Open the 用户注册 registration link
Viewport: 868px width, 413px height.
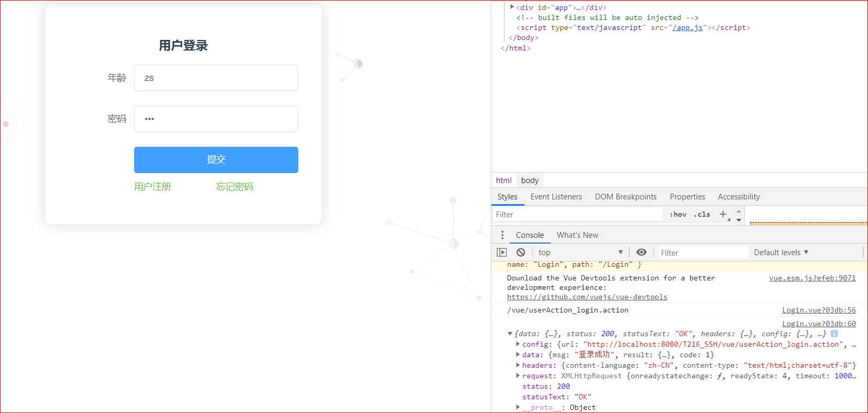153,187
